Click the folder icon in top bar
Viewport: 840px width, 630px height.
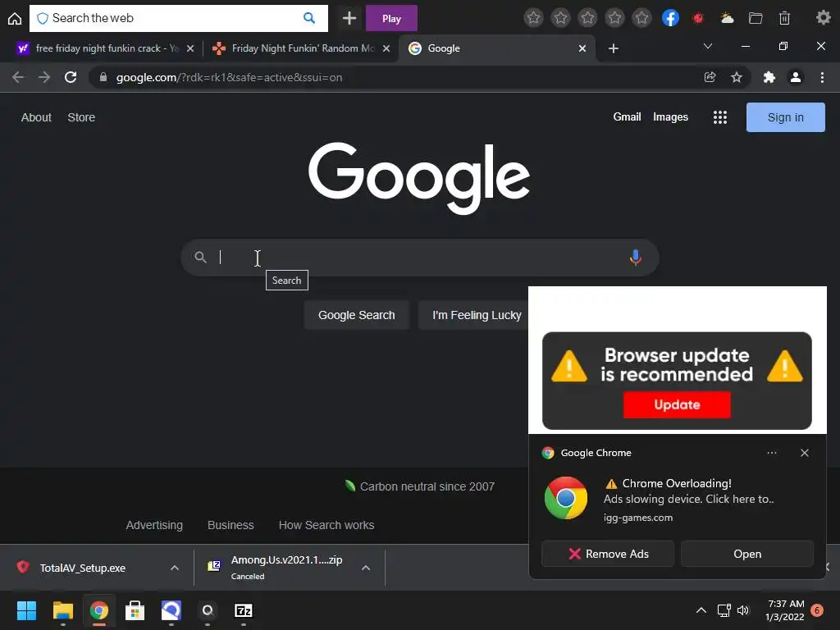[756, 18]
